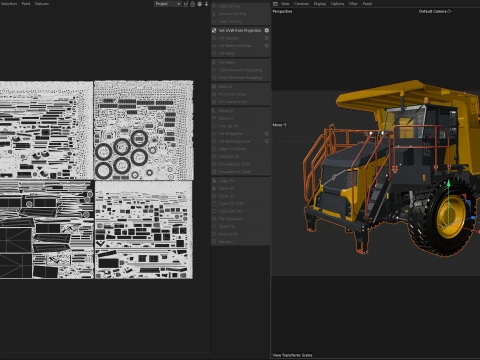Open UV Straighten gear options

point(267,134)
